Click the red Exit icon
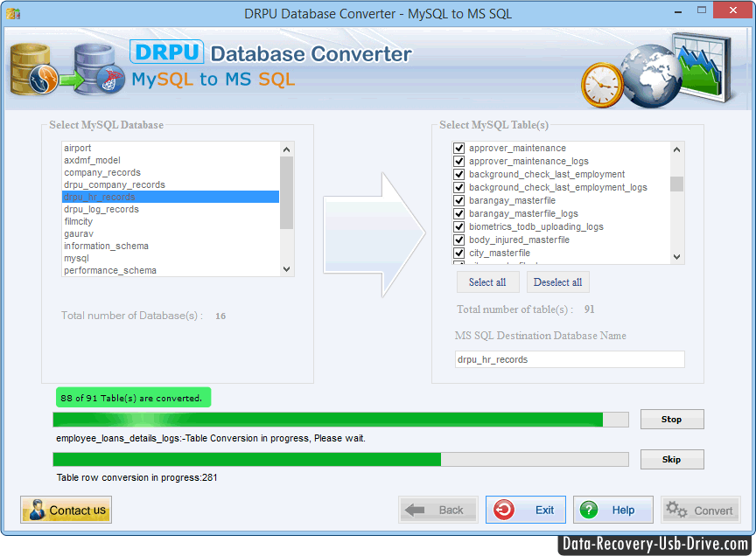Screen dimensions: 756x556 point(504,510)
